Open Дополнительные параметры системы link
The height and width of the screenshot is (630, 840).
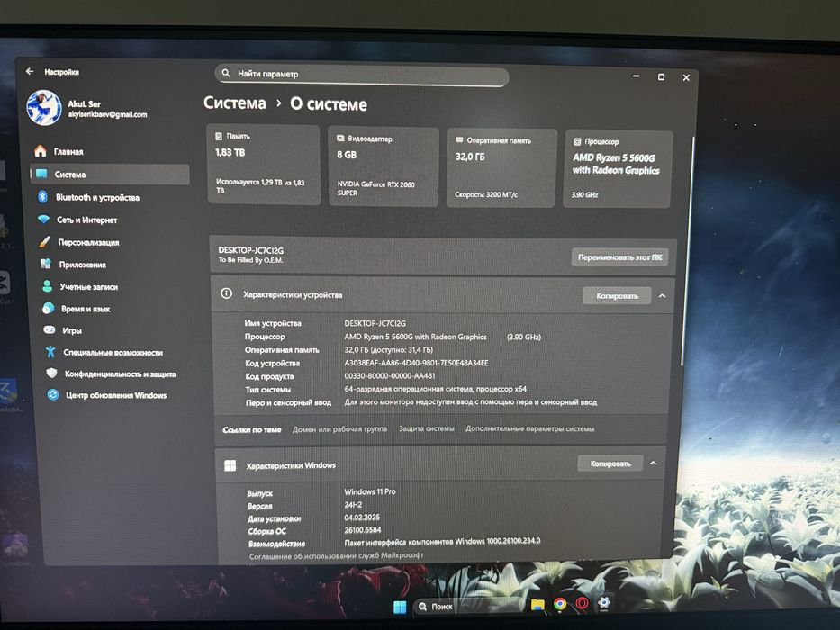pyautogui.click(x=529, y=428)
